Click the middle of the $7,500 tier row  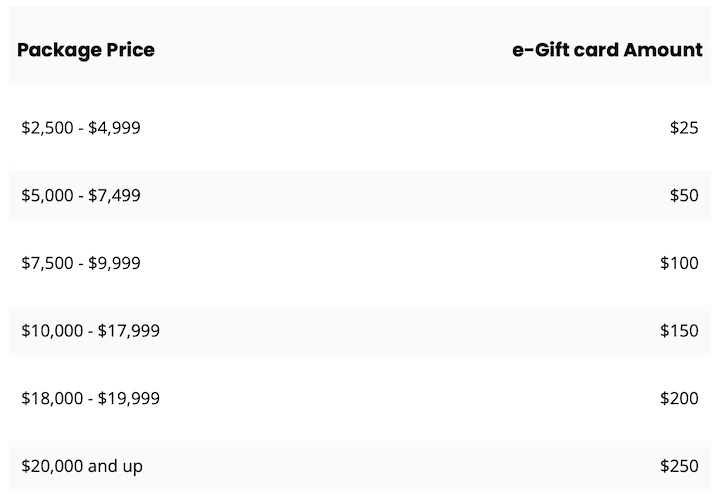[x=360, y=263]
